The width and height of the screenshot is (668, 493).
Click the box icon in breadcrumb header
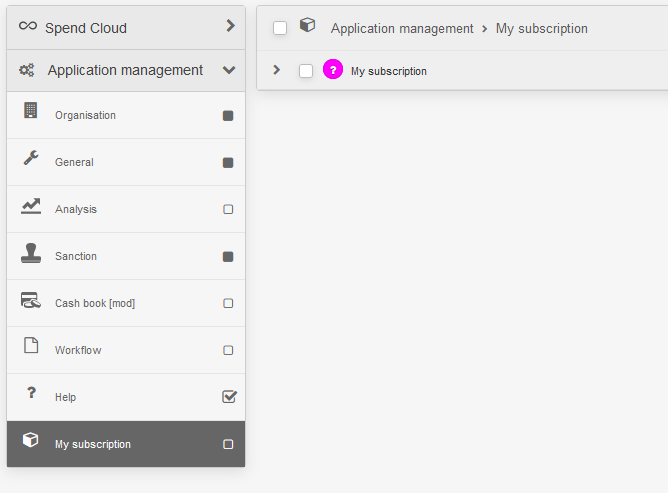(x=308, y=26)
